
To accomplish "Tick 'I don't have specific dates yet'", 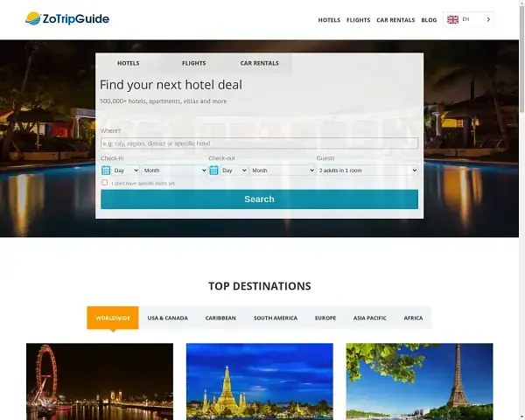I will click(x=105, y=183).
